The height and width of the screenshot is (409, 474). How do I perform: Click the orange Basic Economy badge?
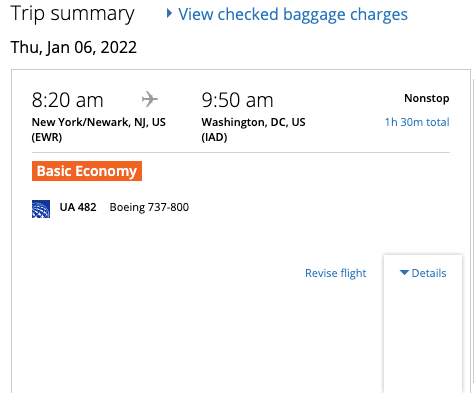(x=87, y=171)
